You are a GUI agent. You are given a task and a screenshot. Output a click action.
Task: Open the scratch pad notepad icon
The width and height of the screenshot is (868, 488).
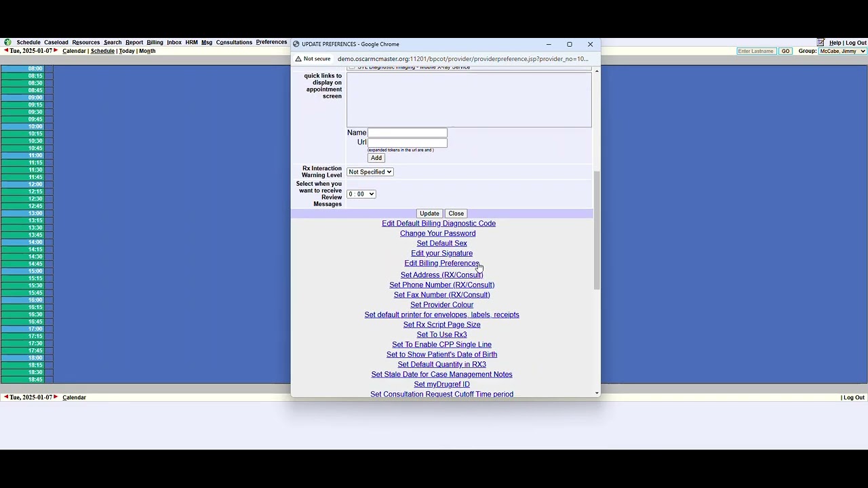(821, 42)
